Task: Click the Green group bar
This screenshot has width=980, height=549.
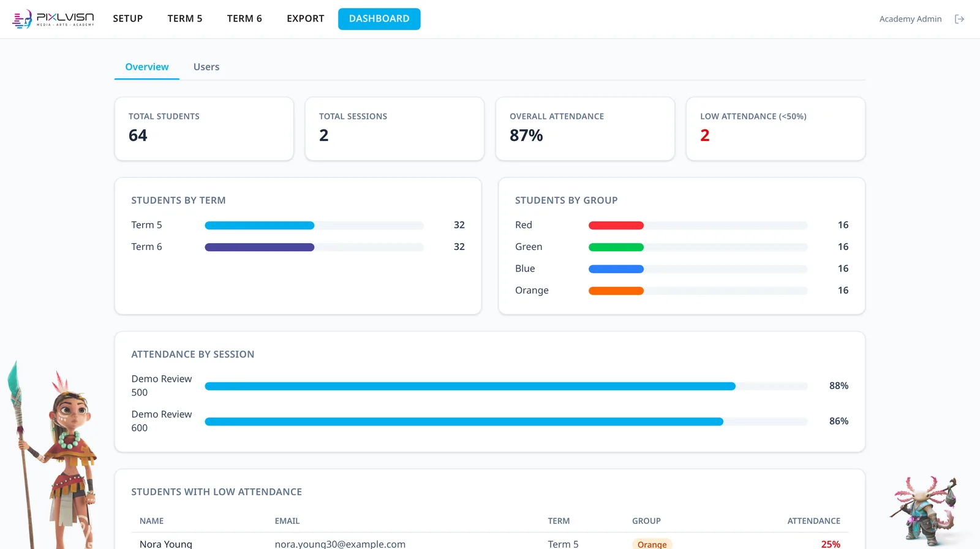Action: coord(698,248)
